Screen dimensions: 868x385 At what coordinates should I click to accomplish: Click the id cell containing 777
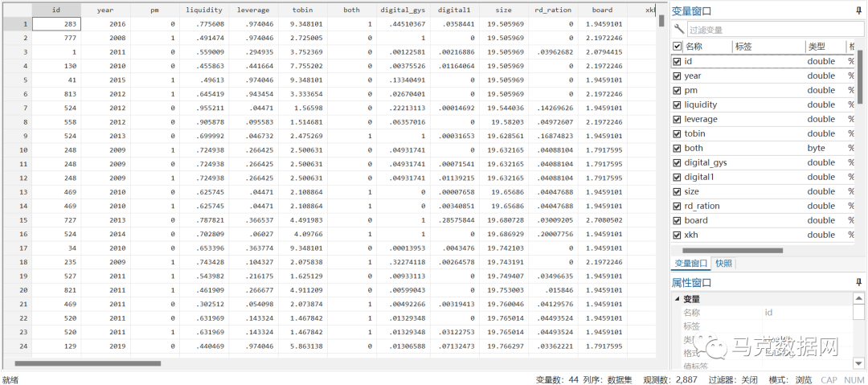point(56,38)
